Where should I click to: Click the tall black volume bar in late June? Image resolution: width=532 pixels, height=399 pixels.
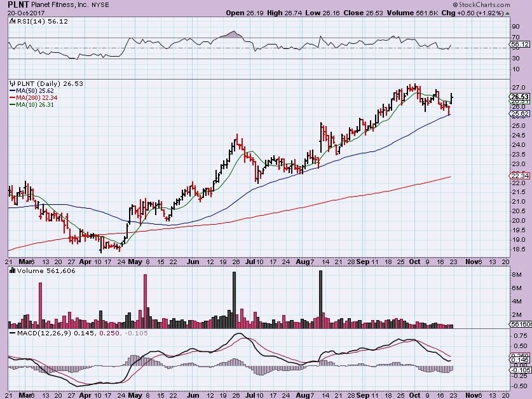pos(234,300)
